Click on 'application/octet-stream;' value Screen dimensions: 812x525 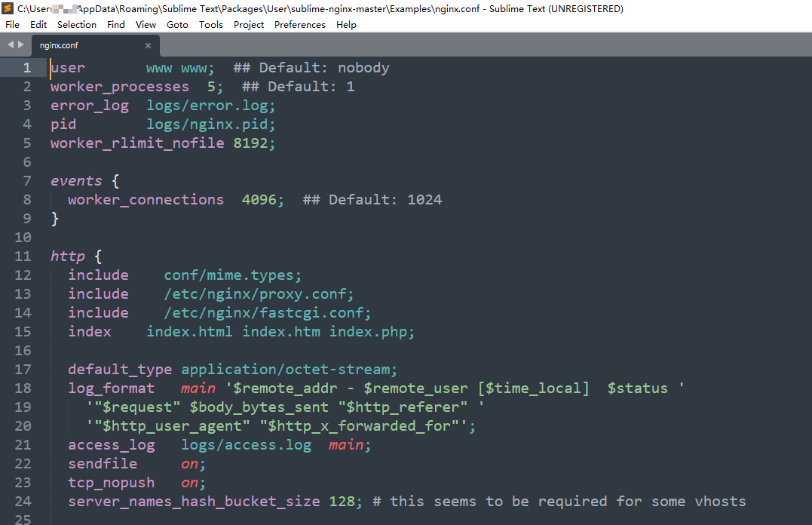click(289, 370)
